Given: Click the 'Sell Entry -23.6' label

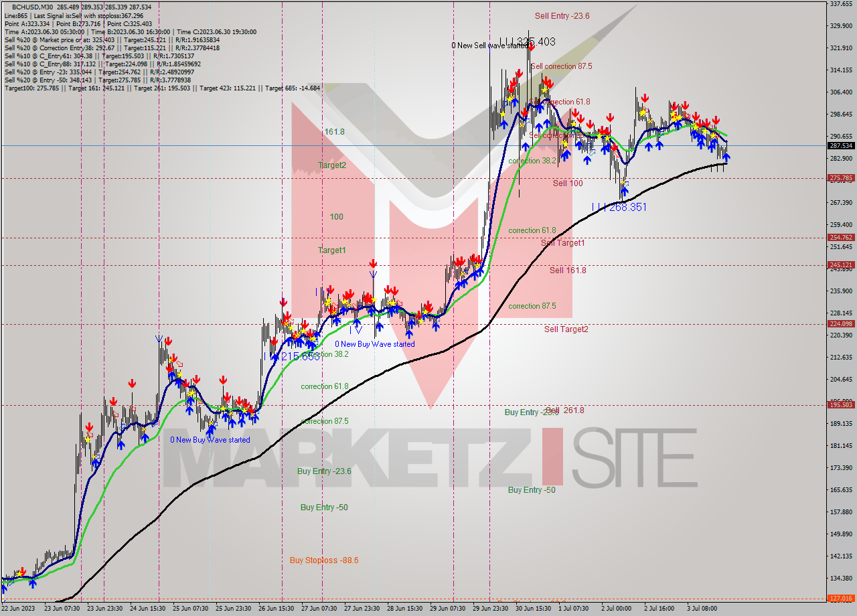Looking at the screenshot, I should (x=562, y=15).
